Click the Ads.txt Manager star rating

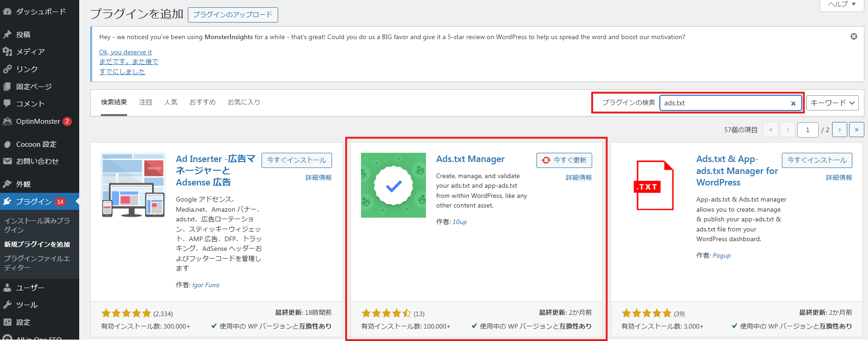[386, 313]
